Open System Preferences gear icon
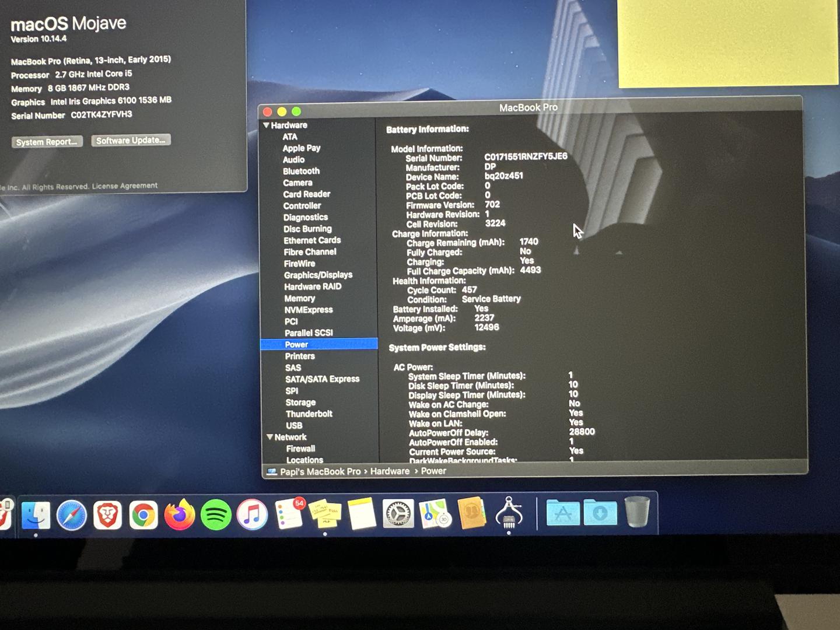This screenshot has width=840, height=630. point(398,514)
